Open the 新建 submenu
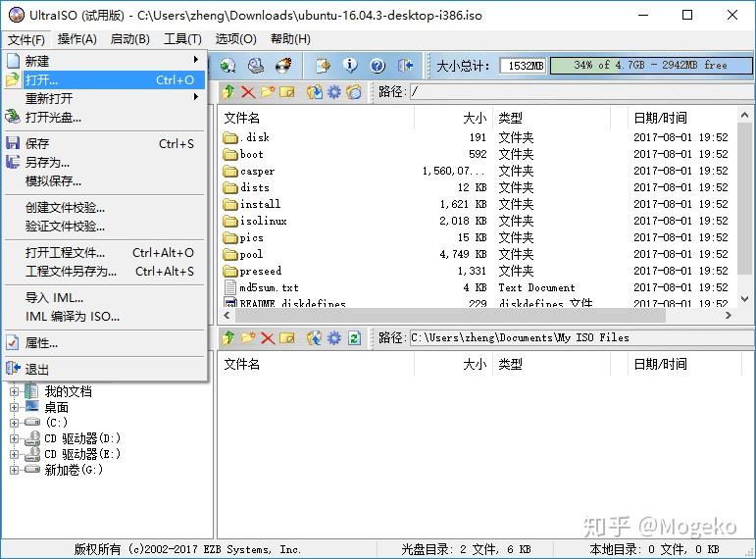756x559 pixels. click(105, 61)
